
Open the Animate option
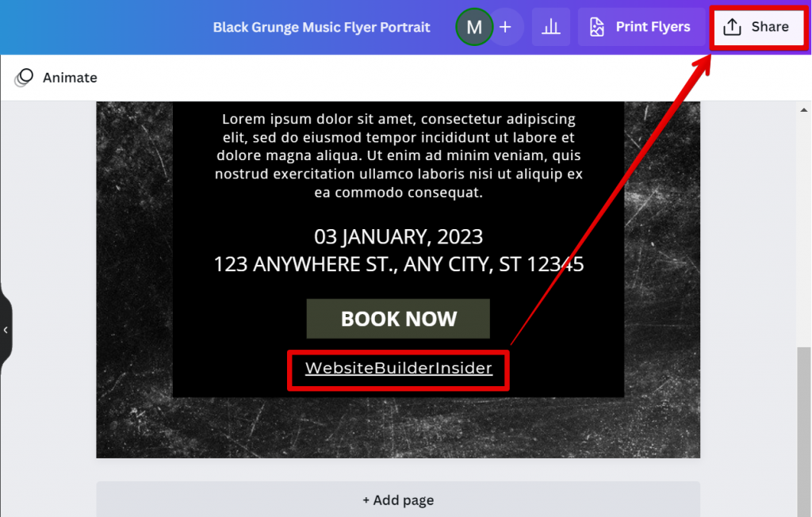pyautogui.click(x=56, y=78)
